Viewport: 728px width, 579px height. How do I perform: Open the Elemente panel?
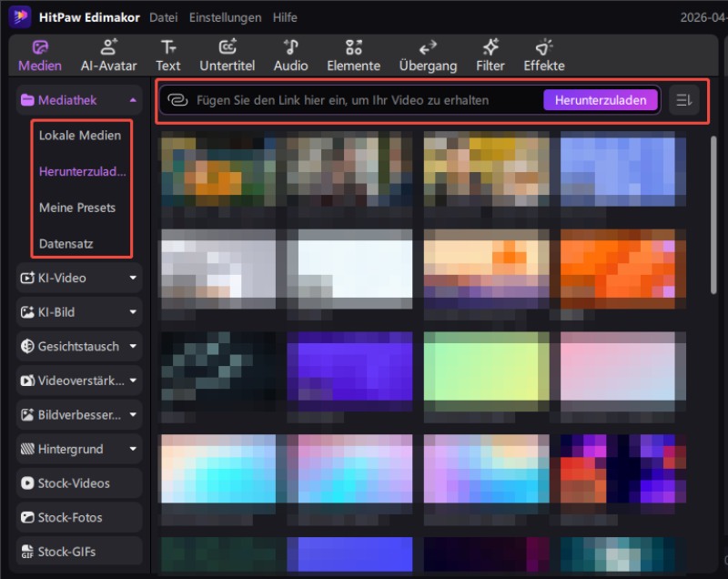(x=353, y=56)
